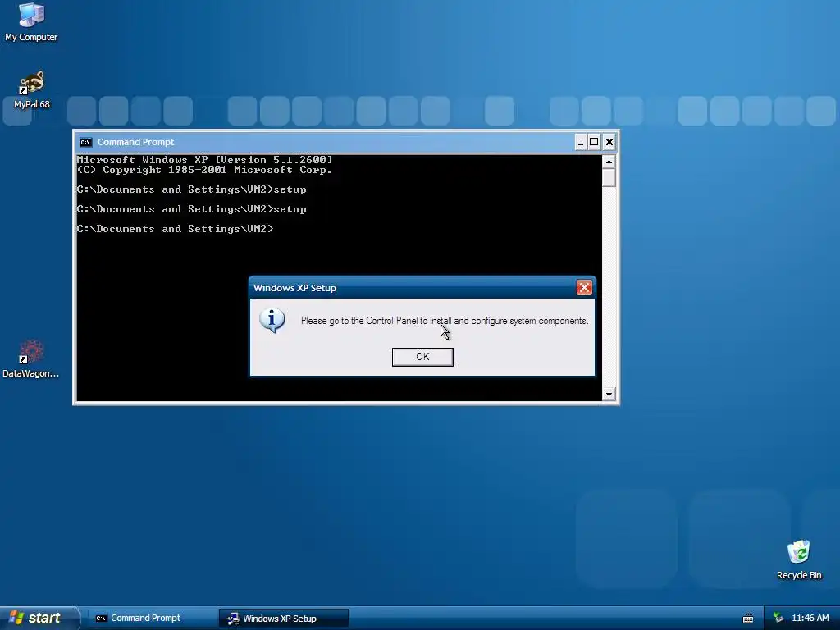Close the Windows XP Setup dialog
Screen dimensions: 840x630
[584, 288]
